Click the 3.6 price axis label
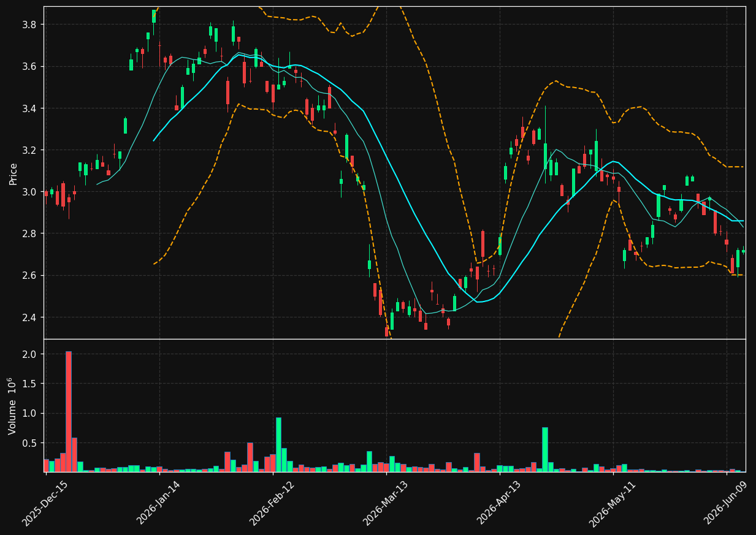The height and width of the screenshot is (535, 756). (30, 66)
